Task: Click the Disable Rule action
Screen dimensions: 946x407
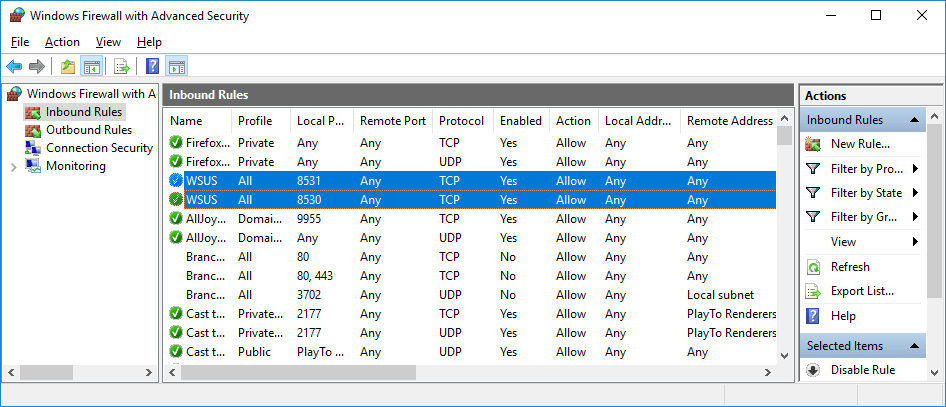Action: pyautogui.click(x=863, y=370)
